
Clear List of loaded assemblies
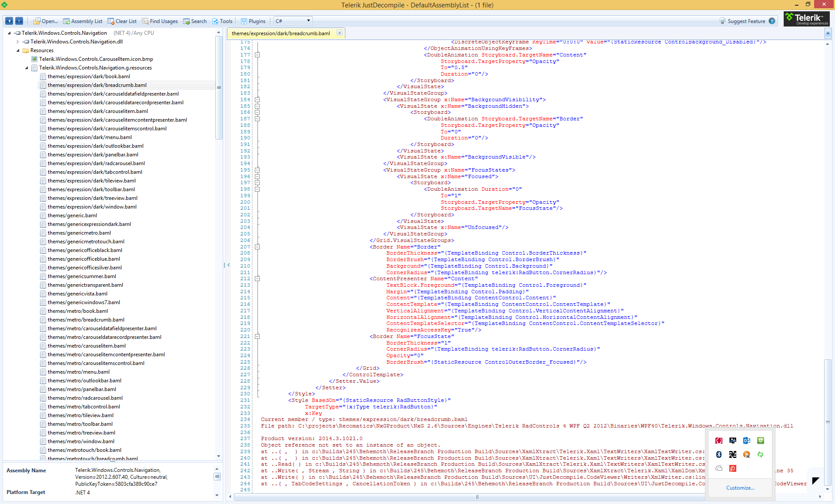[x=122, y=21]
